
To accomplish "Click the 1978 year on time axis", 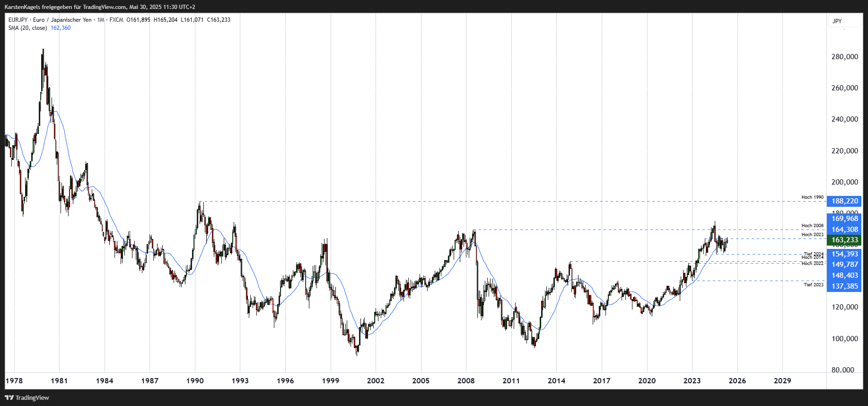I will pos(14,381).
